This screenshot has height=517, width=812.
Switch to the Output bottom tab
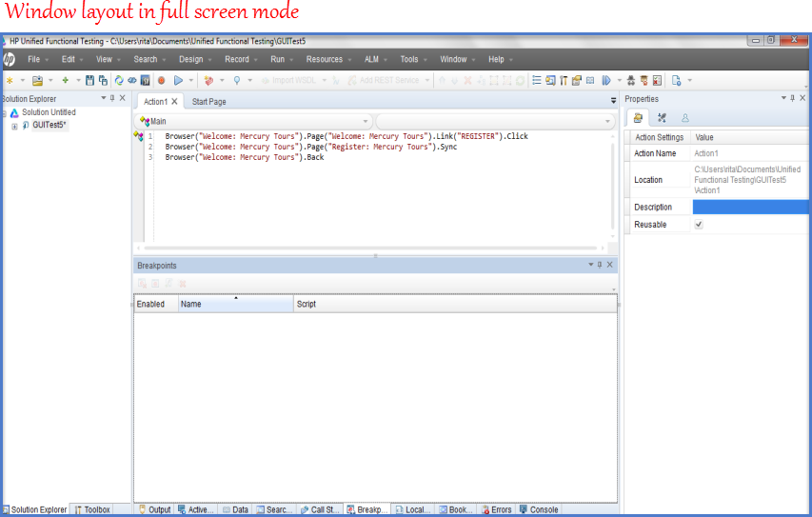[154, 509]
